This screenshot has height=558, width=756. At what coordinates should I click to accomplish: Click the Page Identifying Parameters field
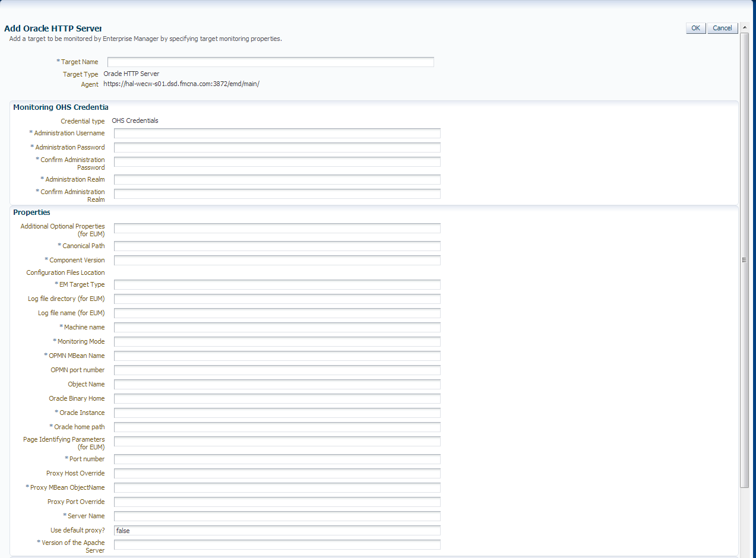[277, 441]
